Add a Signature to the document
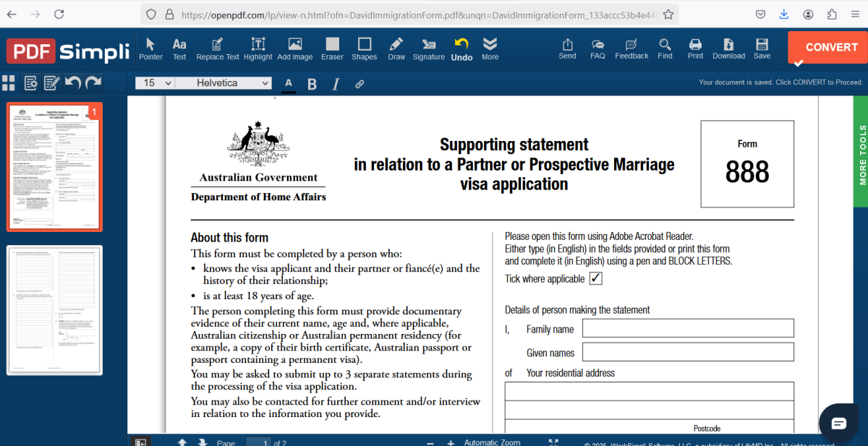 tap(428, 48)
